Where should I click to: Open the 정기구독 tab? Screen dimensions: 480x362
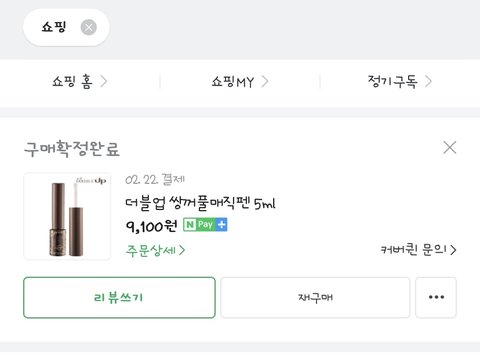400,82
